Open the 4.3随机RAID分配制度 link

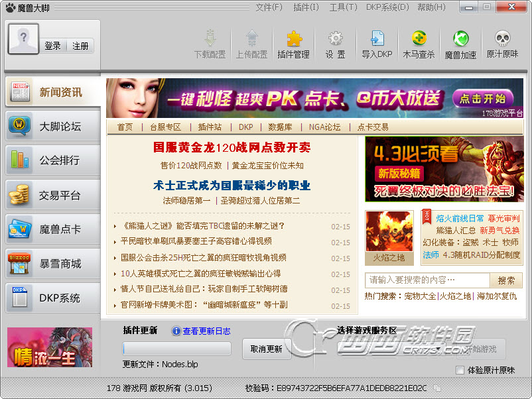[482, 255]
